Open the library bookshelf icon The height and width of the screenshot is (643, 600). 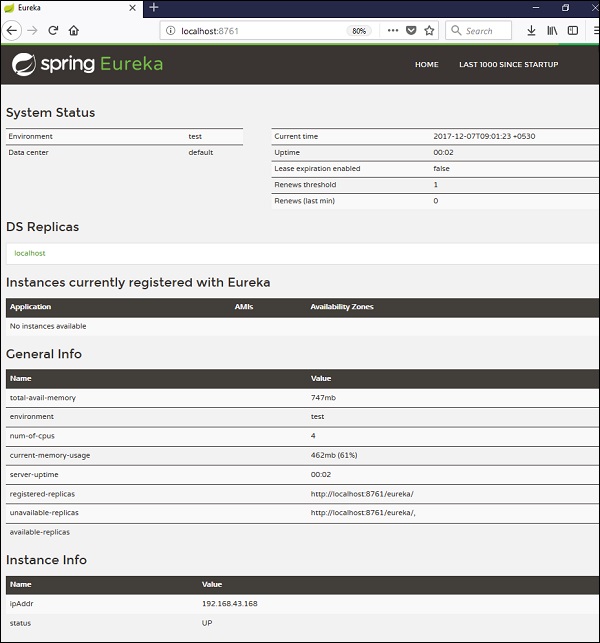point(552,30)
